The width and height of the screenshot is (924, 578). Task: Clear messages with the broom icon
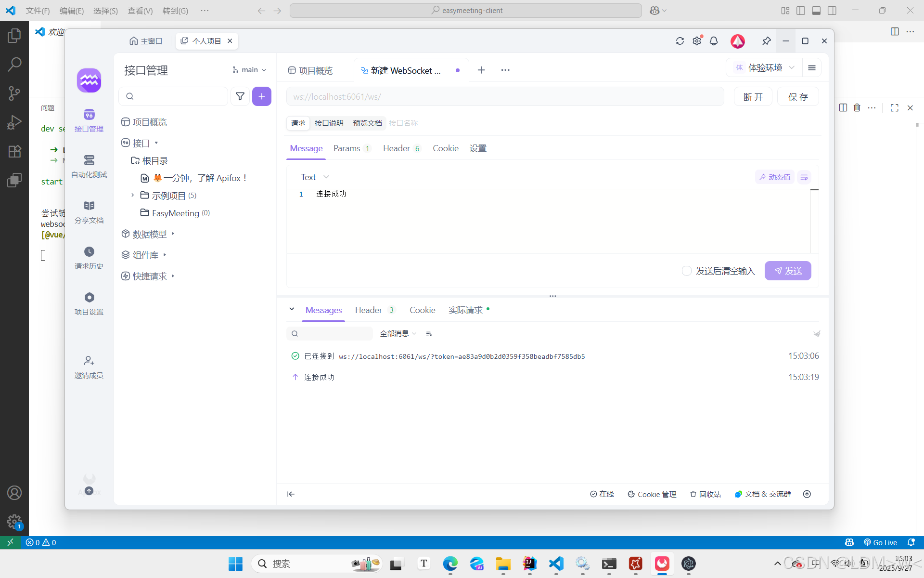(817, 333)
